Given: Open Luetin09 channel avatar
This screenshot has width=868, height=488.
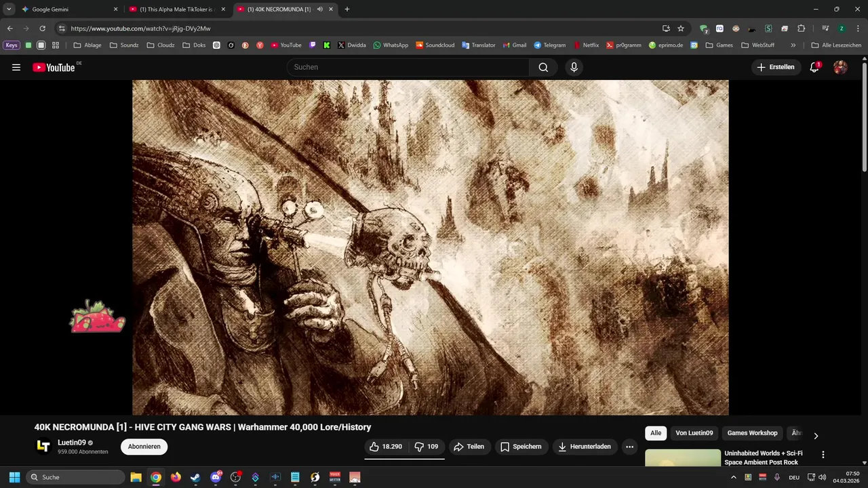Looking at the screenshot, I should [x=43, y=446].
